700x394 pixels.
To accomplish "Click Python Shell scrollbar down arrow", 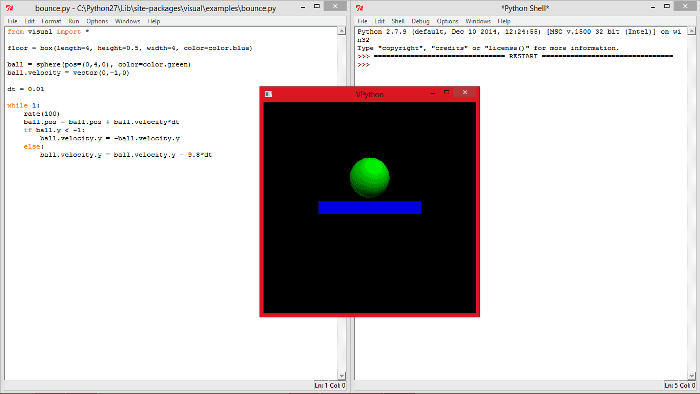I will point(692,376).
